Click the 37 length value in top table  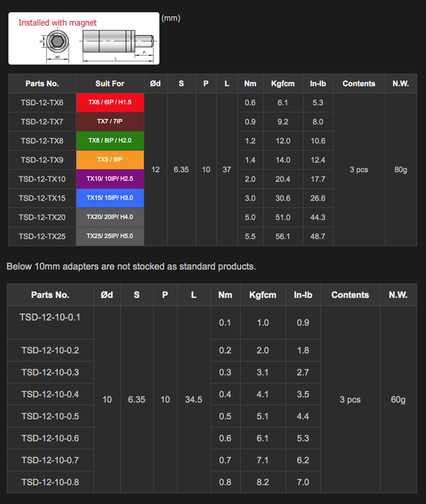coord(227,170)
